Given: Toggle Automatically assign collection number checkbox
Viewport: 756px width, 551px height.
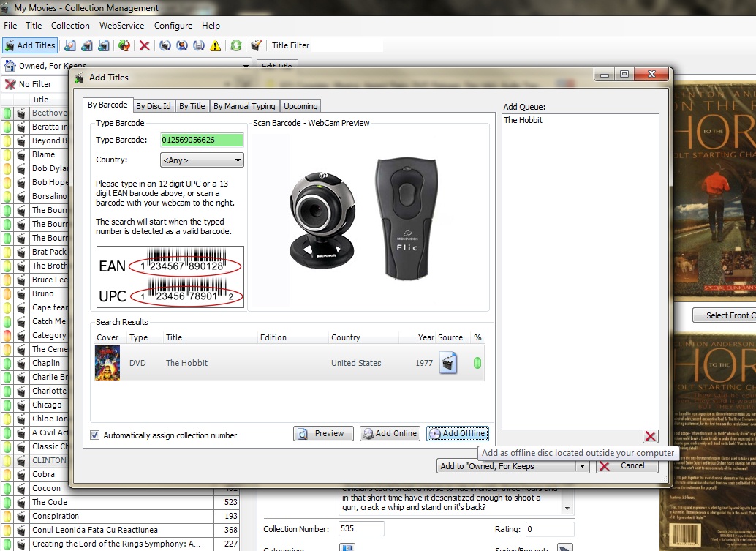Looking at the screenshot, I should pos(95,435).
